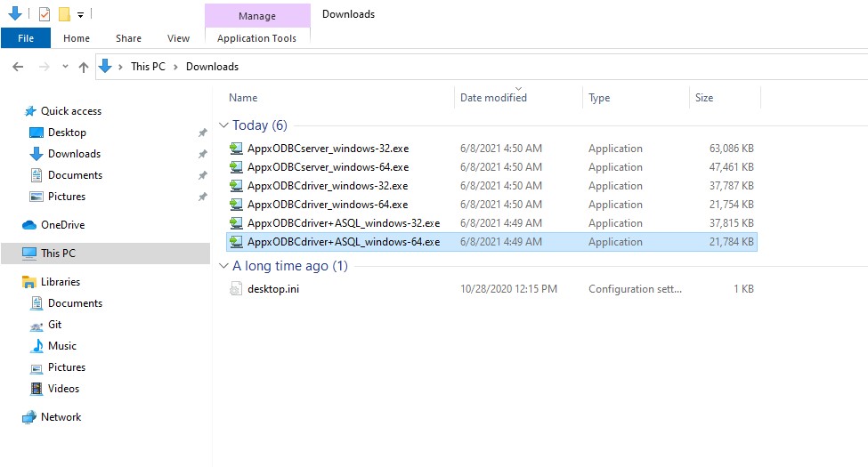Viewport: 868px width, 467px height.
Task: Click icon of AppxODBCserver_windows-32.exe
Action: tap(237, 149)
